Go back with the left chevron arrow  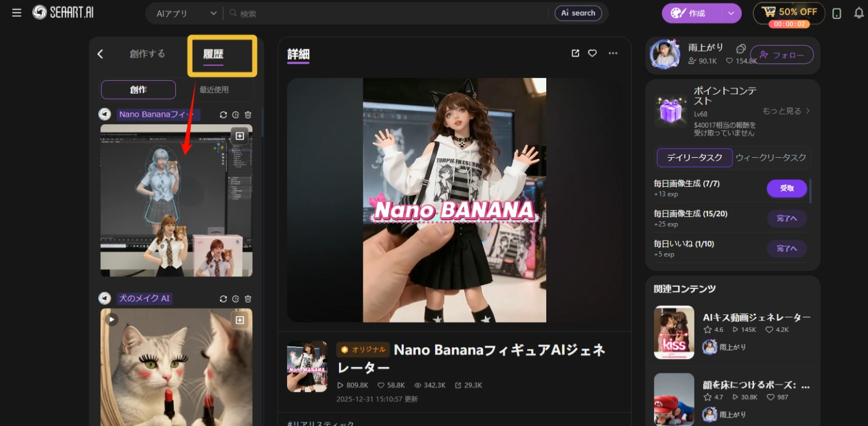point(100,54)
